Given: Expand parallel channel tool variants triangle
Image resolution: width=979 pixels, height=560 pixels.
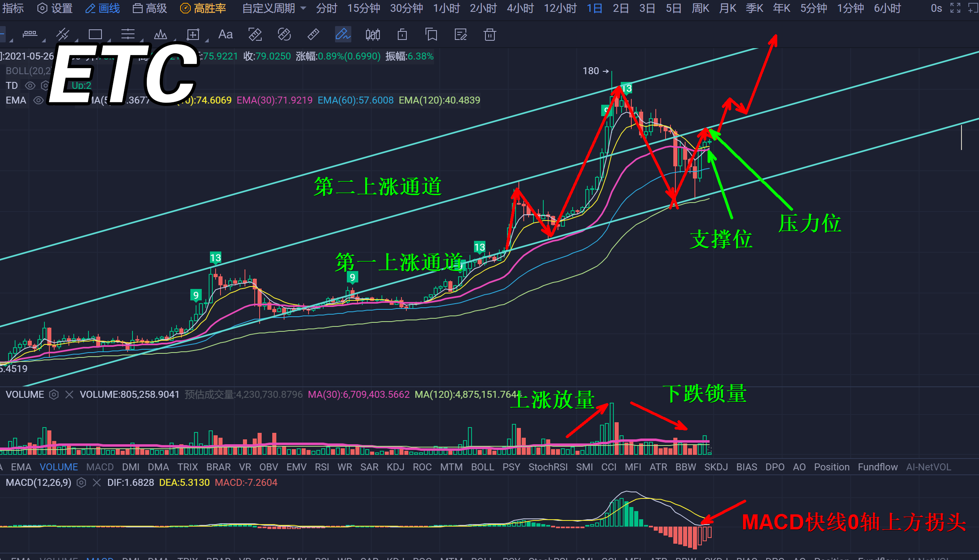Looking at the screenshot, I should tap(77, 40).
